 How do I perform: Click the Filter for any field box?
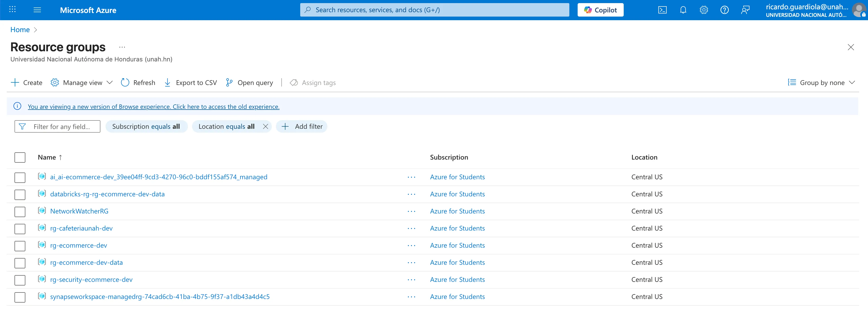point(61,126)
